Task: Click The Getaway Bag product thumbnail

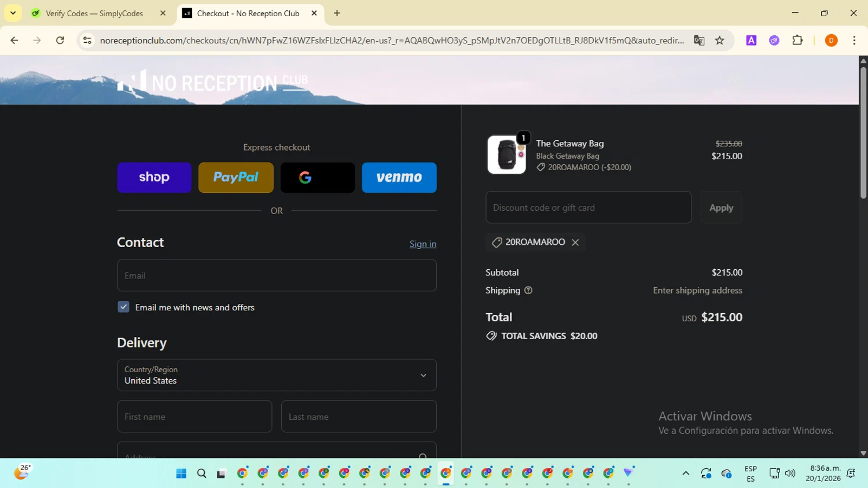Action: click(x=506, y=155)
